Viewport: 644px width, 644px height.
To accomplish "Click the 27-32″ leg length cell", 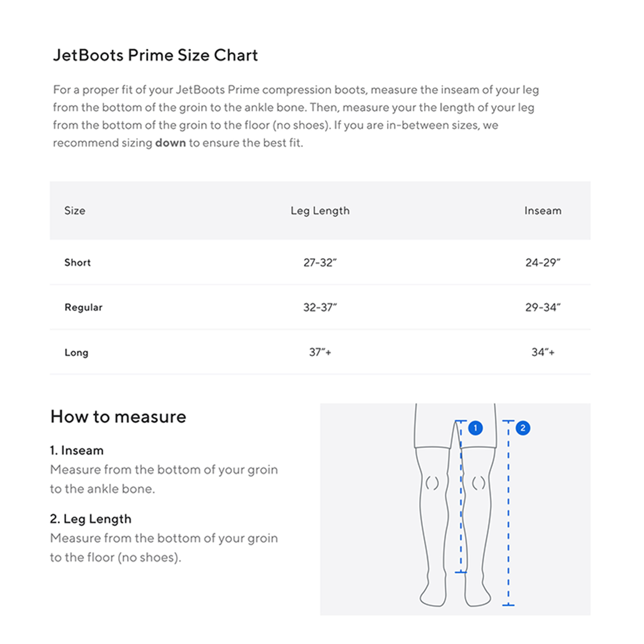I will (x=320, y=262).
